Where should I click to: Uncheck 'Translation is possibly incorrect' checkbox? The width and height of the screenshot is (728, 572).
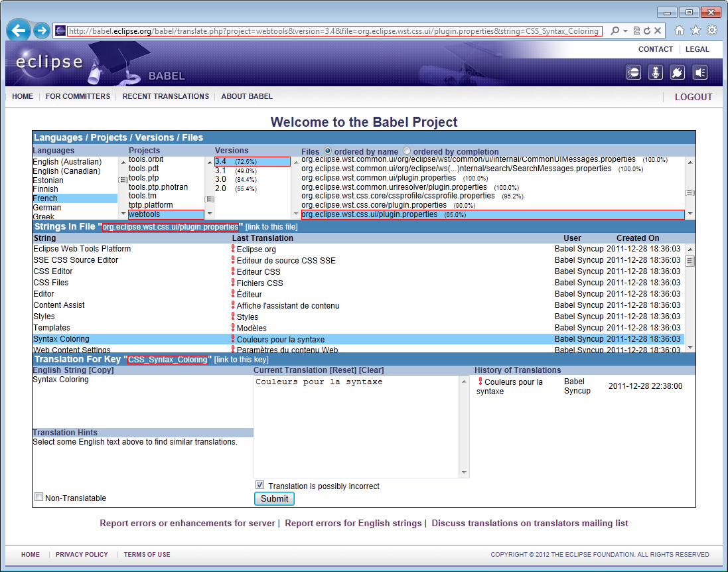(x=260, y=485)
